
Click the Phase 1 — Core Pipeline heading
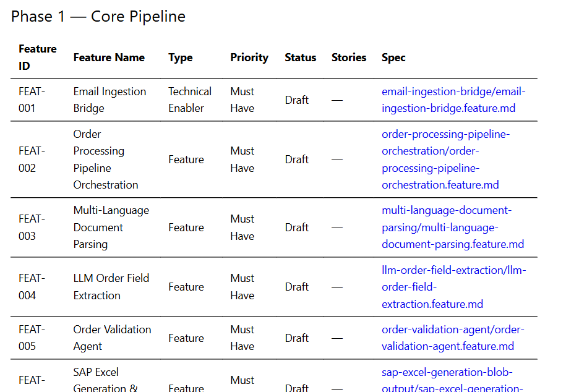tap(98, 17)
